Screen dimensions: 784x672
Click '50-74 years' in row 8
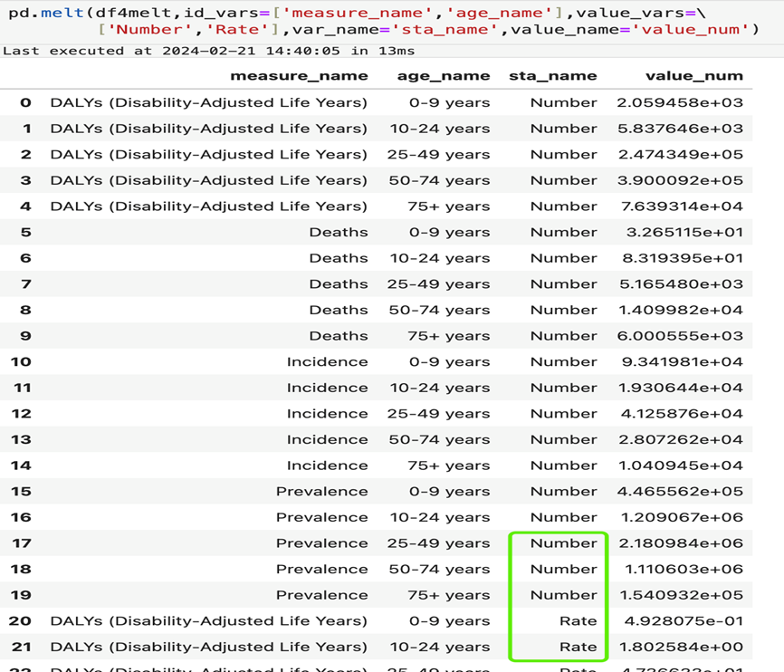[x=439, y=311]
